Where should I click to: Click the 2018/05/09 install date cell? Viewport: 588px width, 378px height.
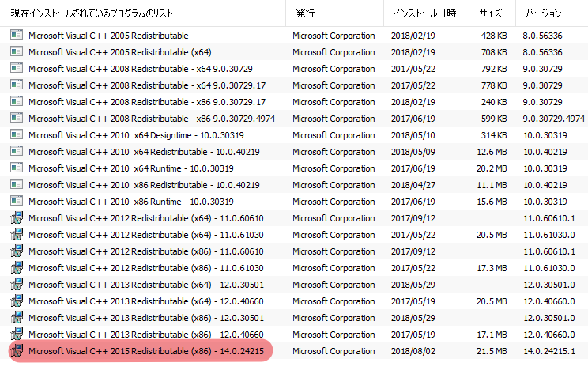[x=413, y=152]
